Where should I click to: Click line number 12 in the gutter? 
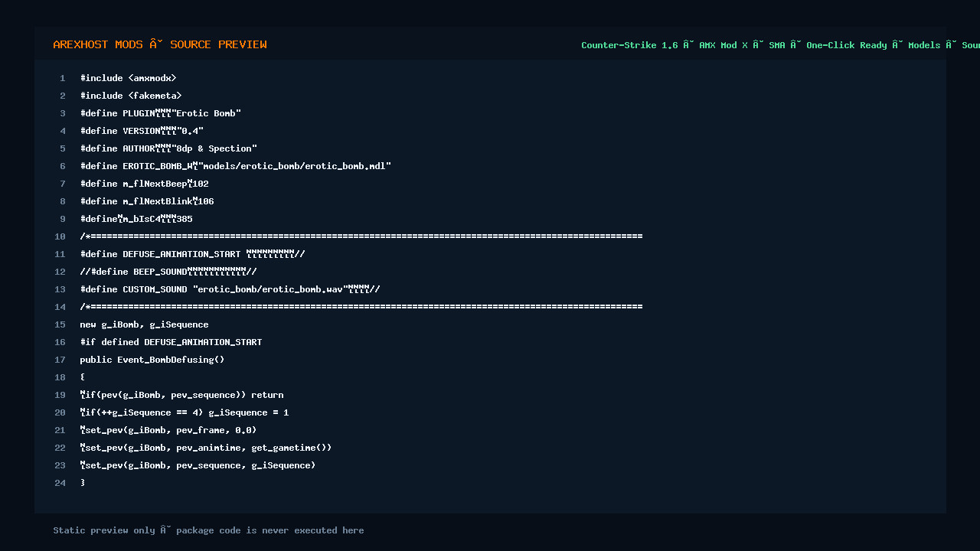[x=60, y=272]
